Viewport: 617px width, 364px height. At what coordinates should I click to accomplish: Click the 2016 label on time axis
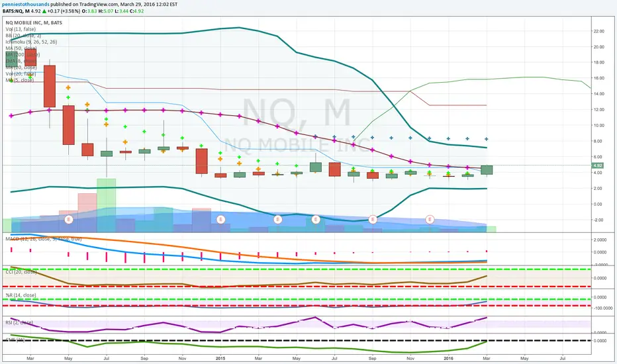[449, 359]
